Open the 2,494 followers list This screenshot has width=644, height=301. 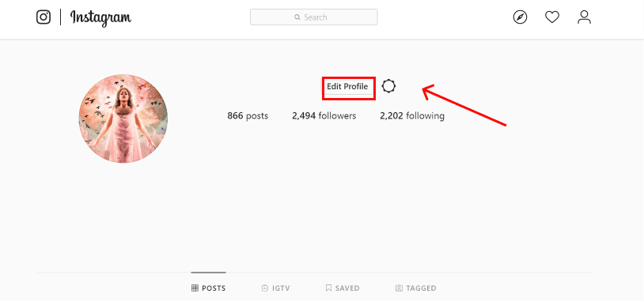pos(324,116)
